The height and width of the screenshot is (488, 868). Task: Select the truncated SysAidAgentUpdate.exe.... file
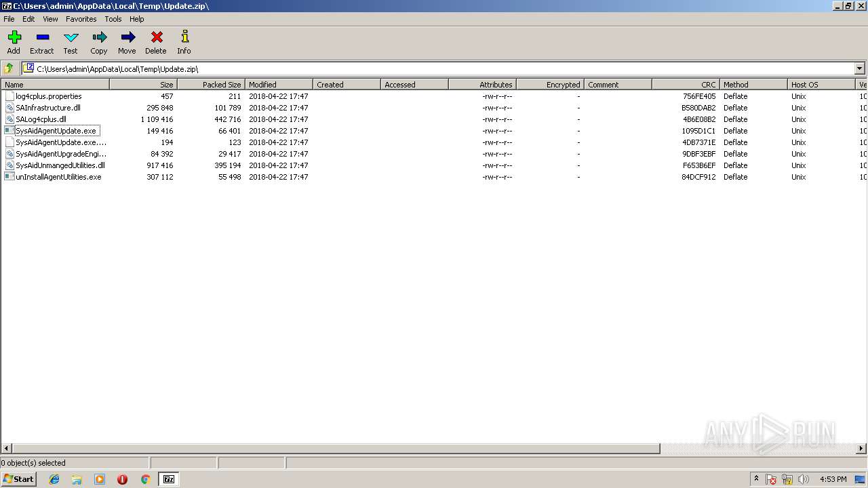(x=61, y=142)
